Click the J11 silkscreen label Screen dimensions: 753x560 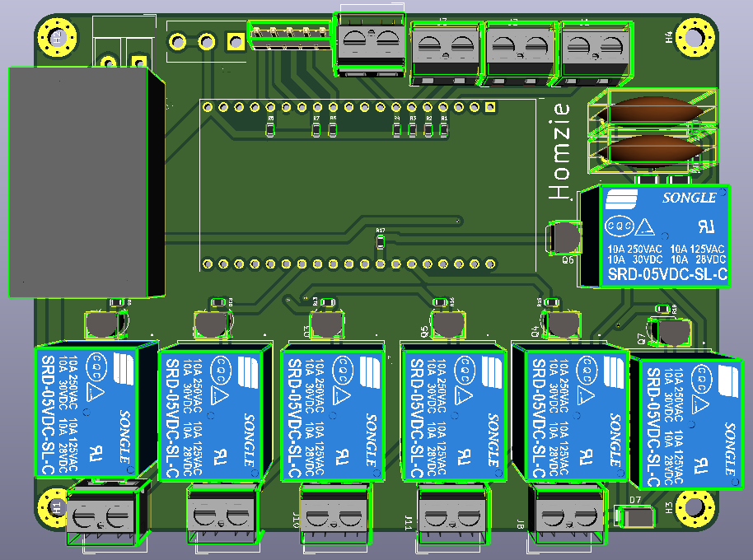pos(408,523)
